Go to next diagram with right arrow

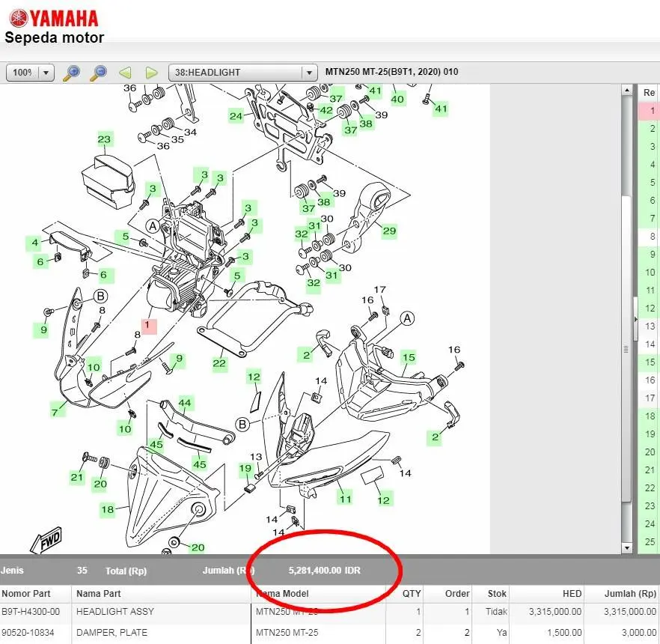(x=151, y=73)
